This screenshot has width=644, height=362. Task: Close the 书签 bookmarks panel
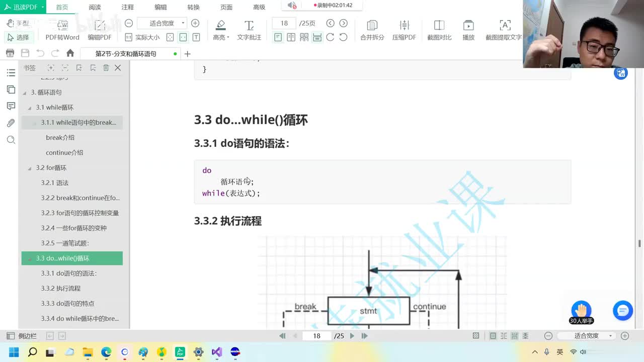tap(118, 68)
